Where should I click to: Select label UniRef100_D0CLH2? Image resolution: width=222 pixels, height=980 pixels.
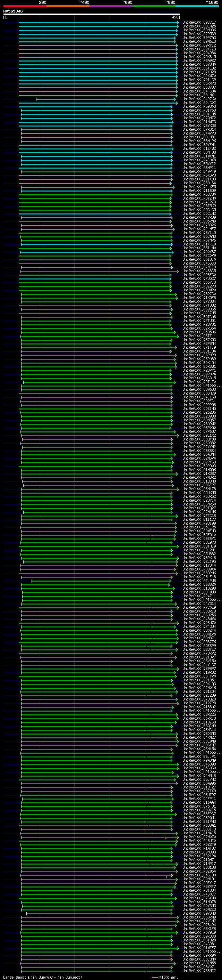[199, 213]
